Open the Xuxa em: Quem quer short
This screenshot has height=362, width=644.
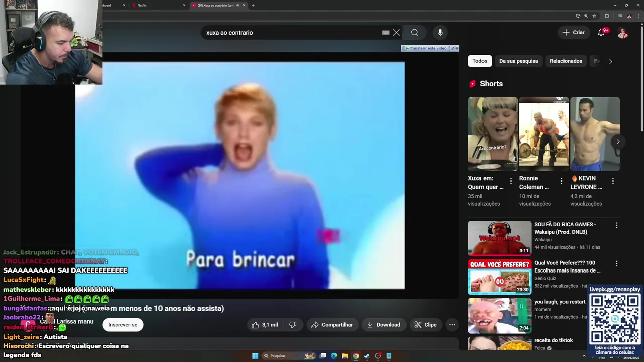[x=493, y=134]
